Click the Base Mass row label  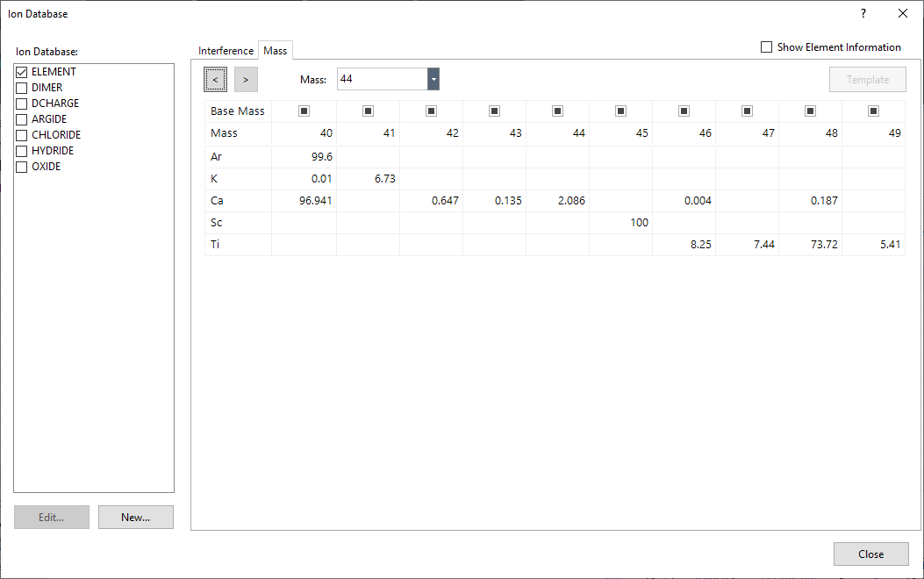pos(238,111)
